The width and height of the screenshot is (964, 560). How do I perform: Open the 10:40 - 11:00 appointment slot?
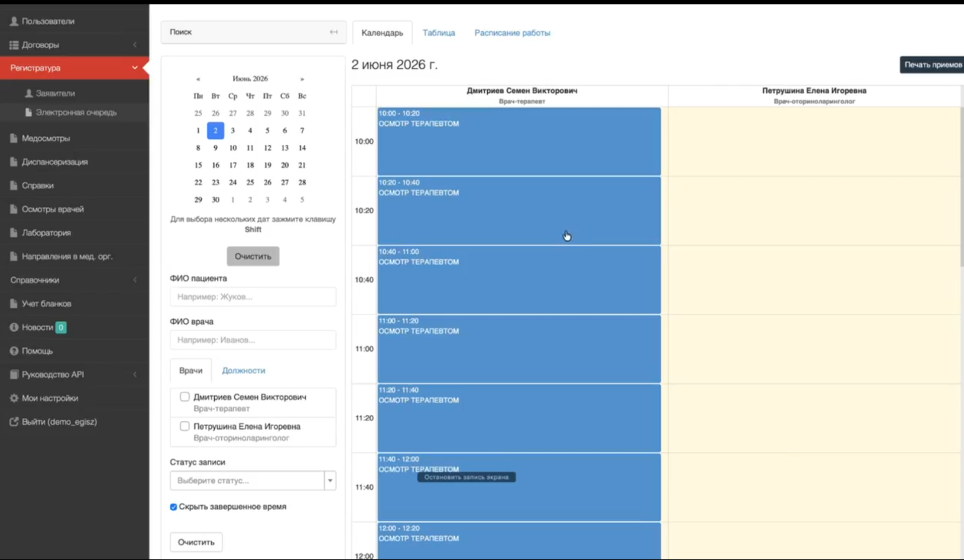[x=519, y=279]
